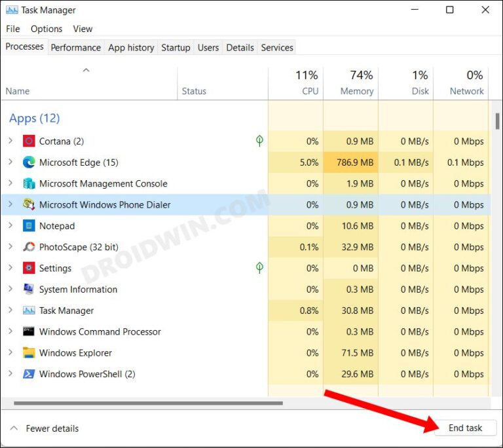Click the 786.9 MB memory cell
Viewport: 503px width, 448px height.
coord(350,162)
